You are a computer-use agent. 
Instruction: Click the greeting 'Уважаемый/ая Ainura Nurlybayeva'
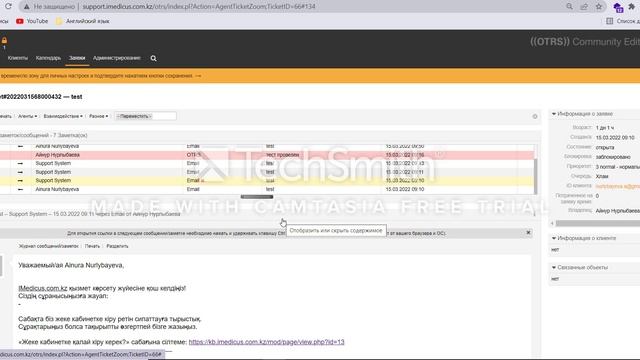[x=71, y=265]
